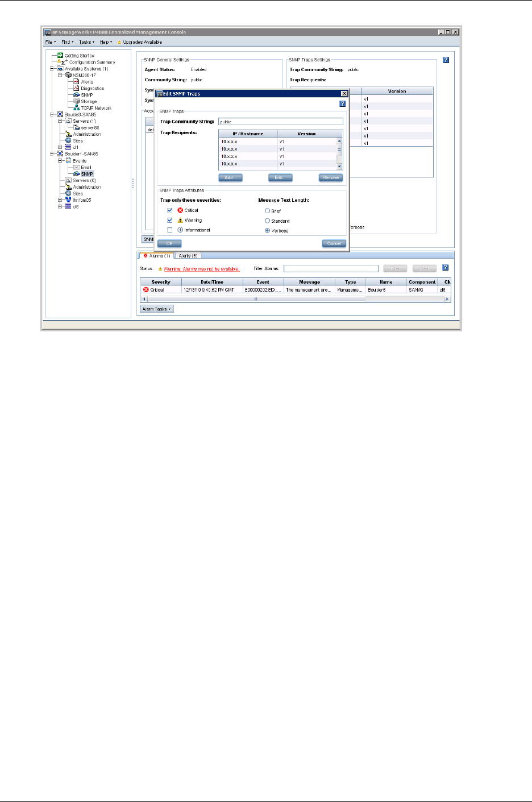Click the Available Systems folder icon
Screen dimensions: 532x802
click(x=60, y=69)
